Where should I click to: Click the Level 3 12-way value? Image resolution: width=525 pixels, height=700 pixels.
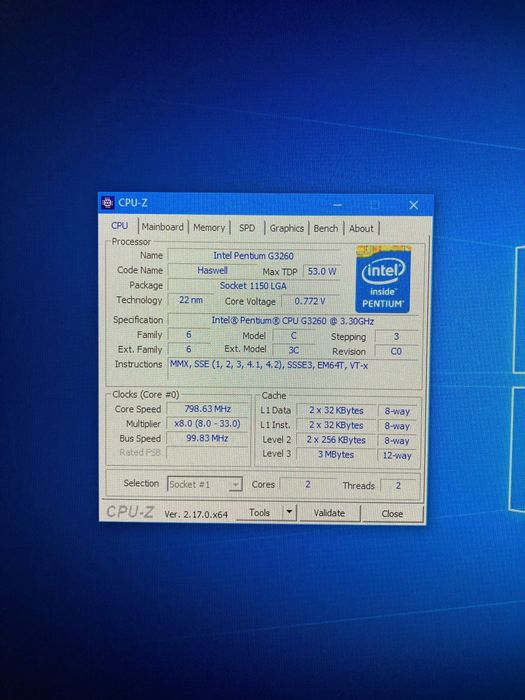(x=397, y=456)
